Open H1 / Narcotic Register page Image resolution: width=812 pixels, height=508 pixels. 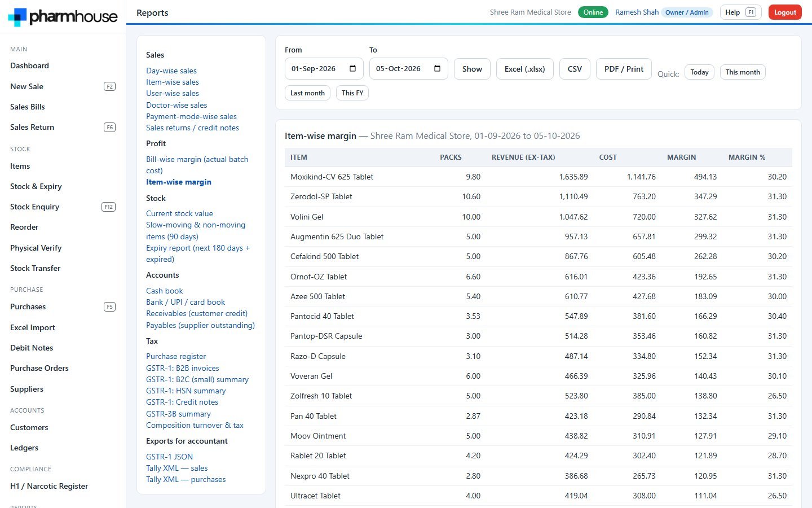pyautogui.click(x=49, y=486)
